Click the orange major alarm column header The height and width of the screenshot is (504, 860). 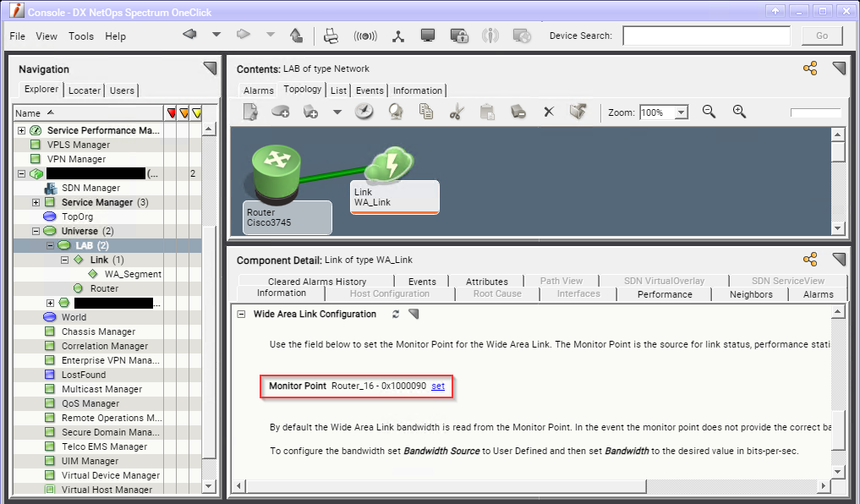(x=184, y=113)
